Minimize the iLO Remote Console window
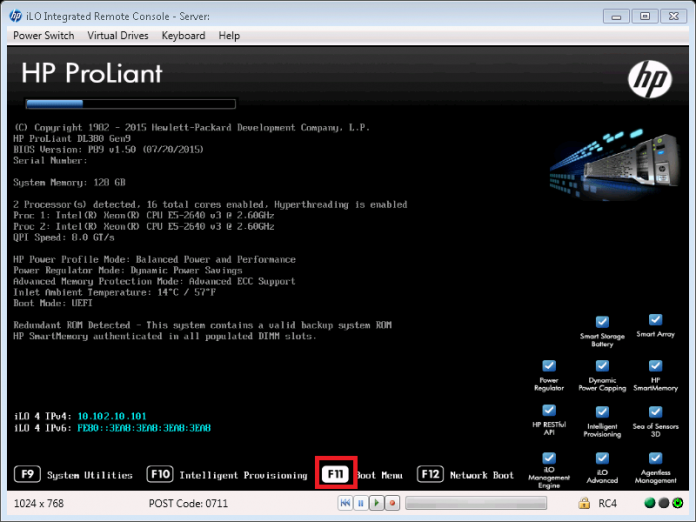The width and height of the screenshot is (696, 522). click(x=616, y=16)
